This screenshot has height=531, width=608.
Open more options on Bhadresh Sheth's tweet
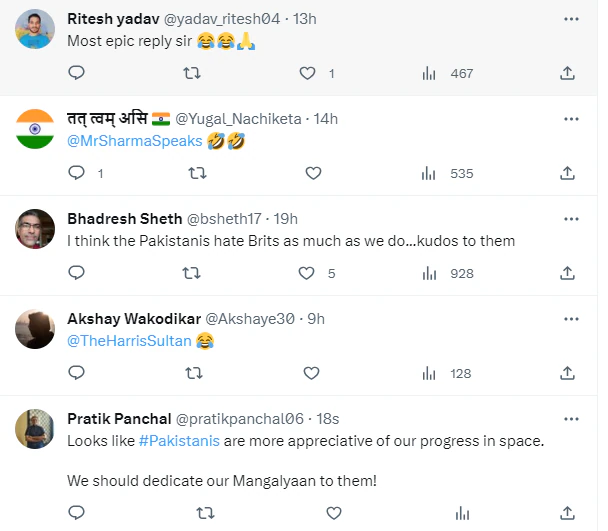coord(571,218)
